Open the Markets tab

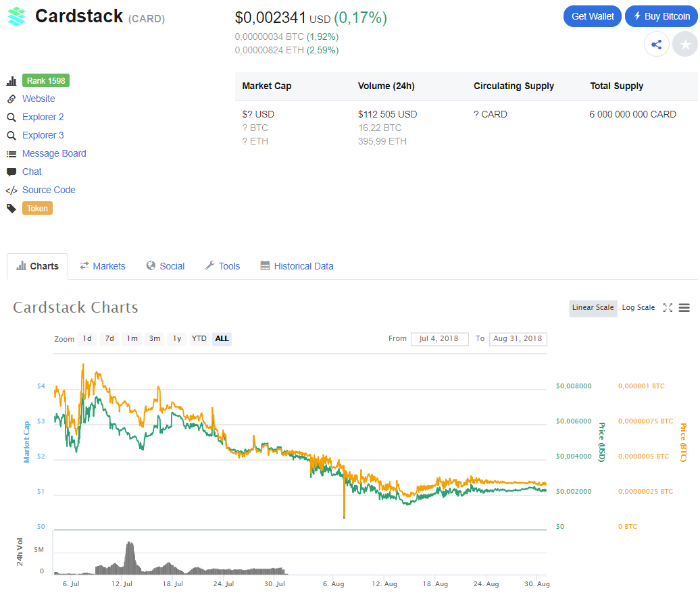tap(103, 266)
